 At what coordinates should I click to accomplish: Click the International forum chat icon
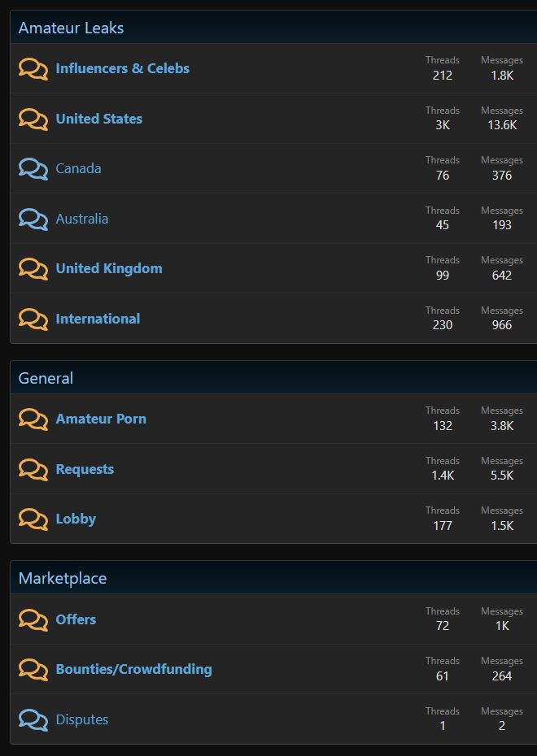33,319
